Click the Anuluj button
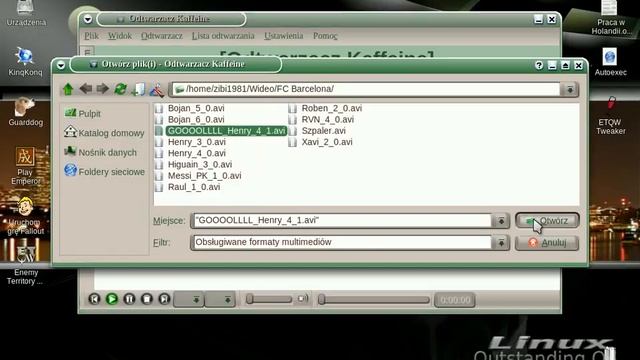The image size is (640, 360). (547, 242)
